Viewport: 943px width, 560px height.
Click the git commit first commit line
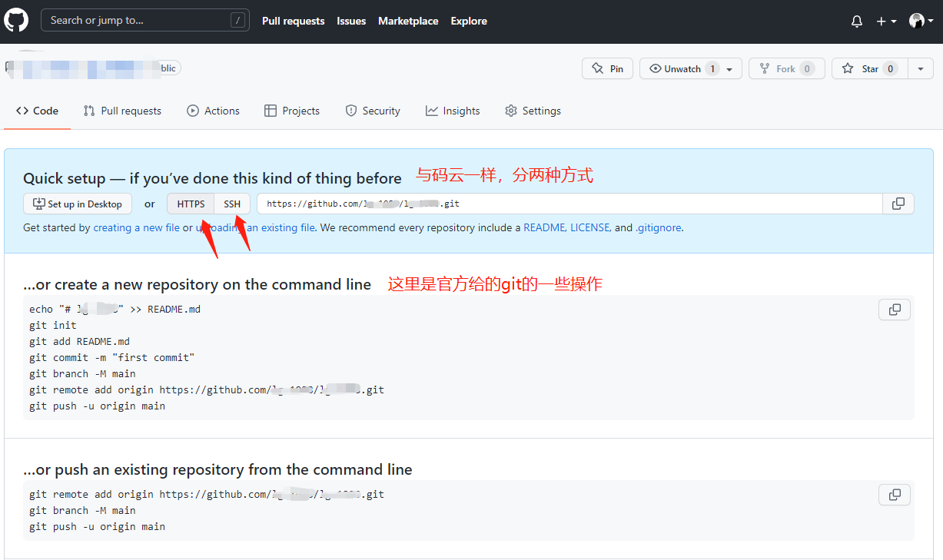(112, 357)
